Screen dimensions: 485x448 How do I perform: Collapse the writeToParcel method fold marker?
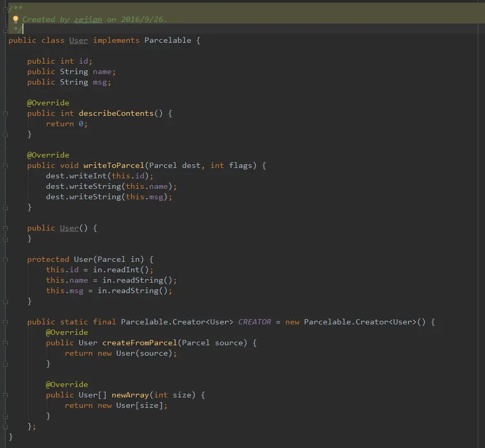click(x=5, y=166)
